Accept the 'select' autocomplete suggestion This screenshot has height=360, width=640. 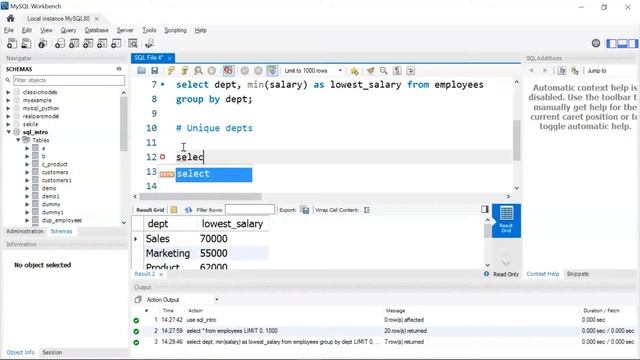(213, 174)
